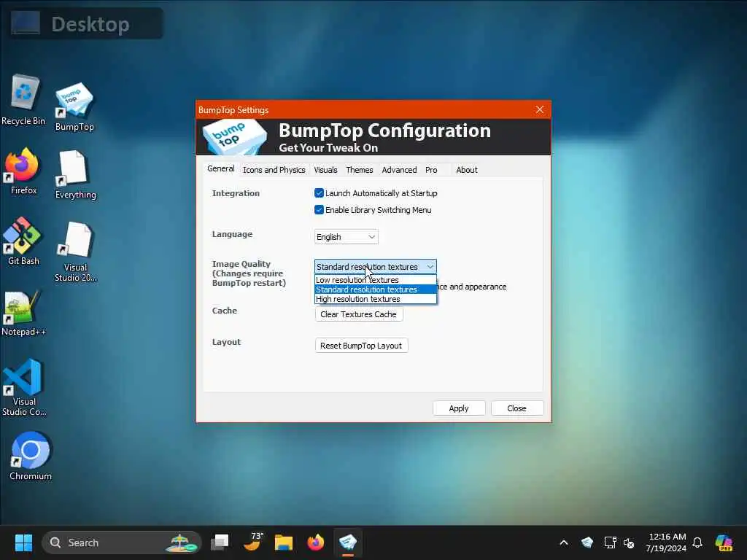
Task: Choose High resolution textures option
Action: [376, 299]
